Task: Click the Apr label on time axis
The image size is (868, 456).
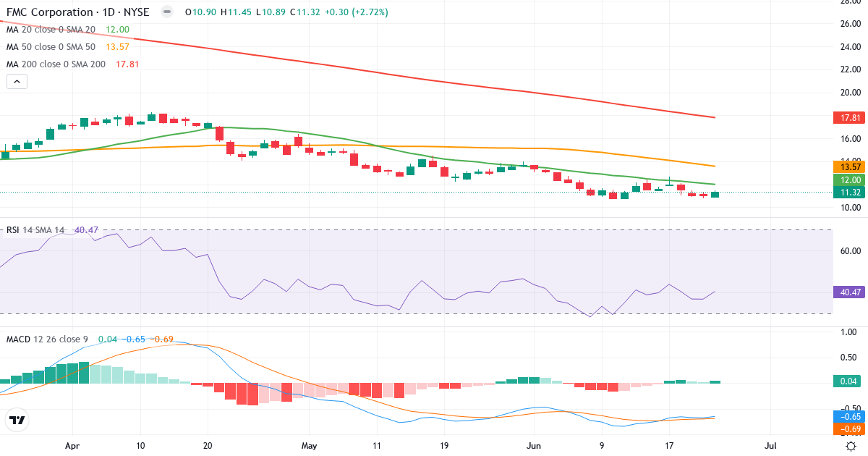Action: [x=71, y=447]
